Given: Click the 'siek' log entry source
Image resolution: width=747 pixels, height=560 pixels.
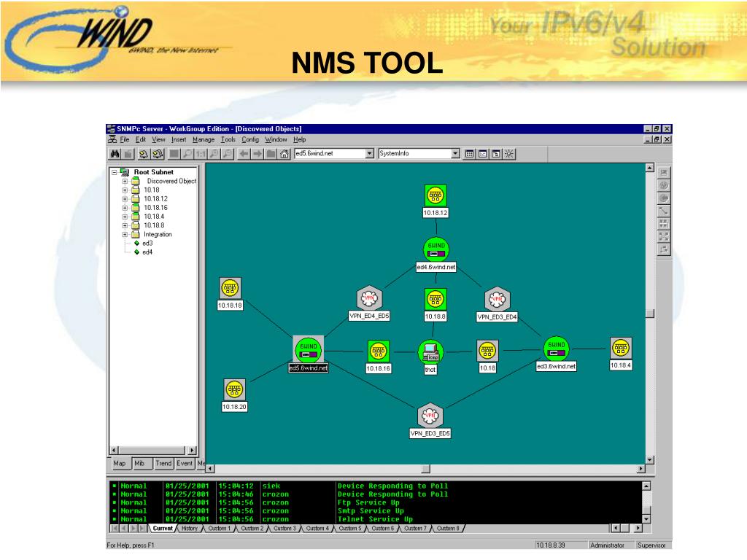Looking at the screenshot, I should click(271, 486).
